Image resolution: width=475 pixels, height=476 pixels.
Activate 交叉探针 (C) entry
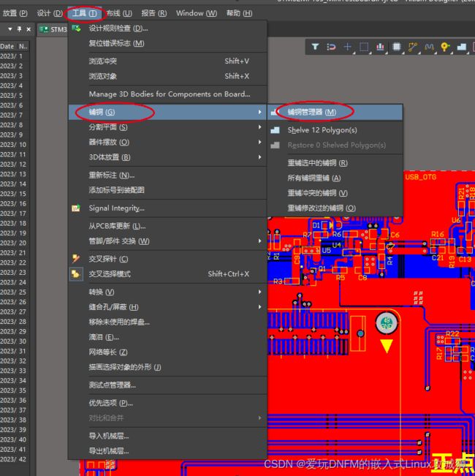168,259
